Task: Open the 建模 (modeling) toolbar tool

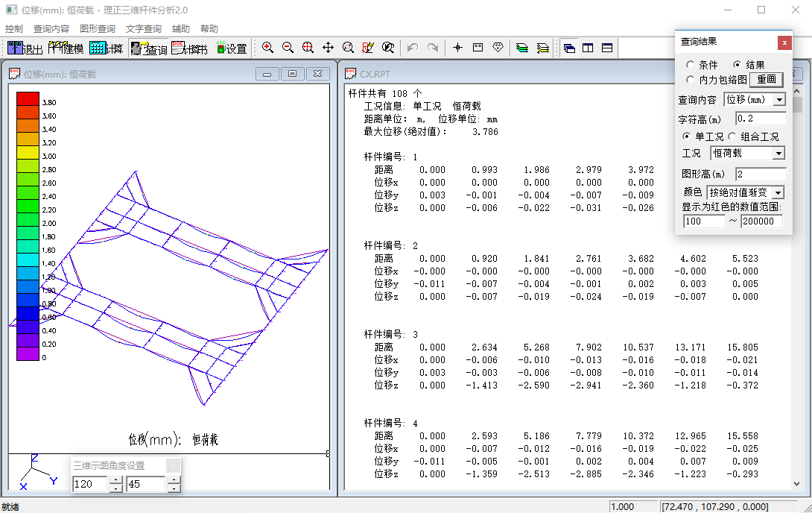Action: (x=66, y=48)
